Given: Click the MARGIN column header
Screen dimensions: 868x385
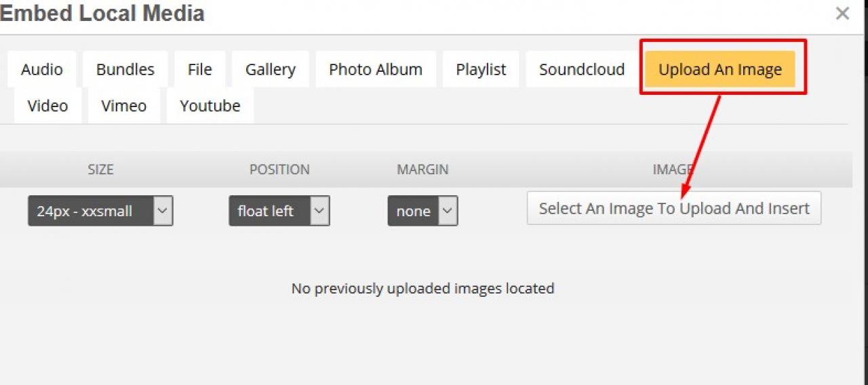Looking at the screenshot, I should coord(422,169).
